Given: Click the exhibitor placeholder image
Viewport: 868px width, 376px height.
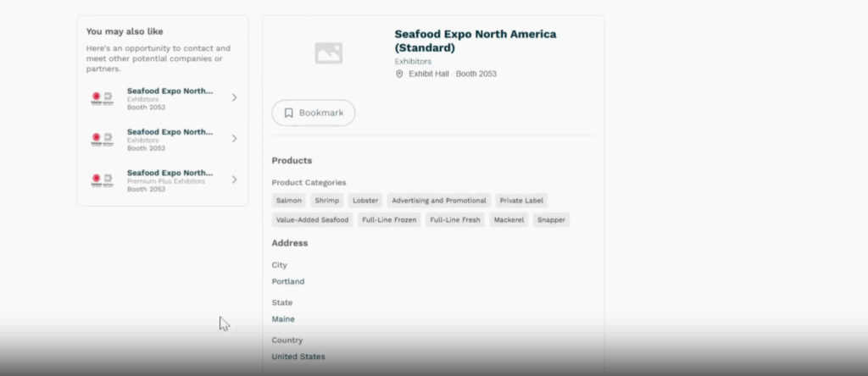Looking at the screenshot, I should pyautogui.click(x=328, y=53).
